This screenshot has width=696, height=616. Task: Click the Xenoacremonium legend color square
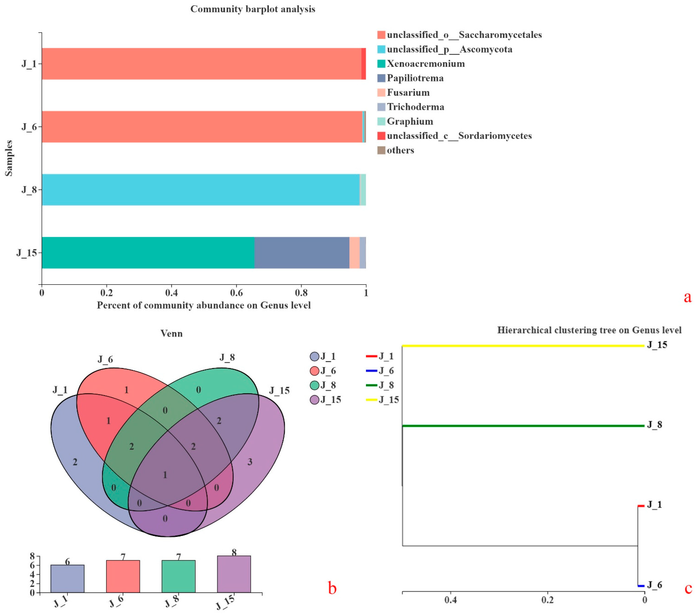pos(381,64)
